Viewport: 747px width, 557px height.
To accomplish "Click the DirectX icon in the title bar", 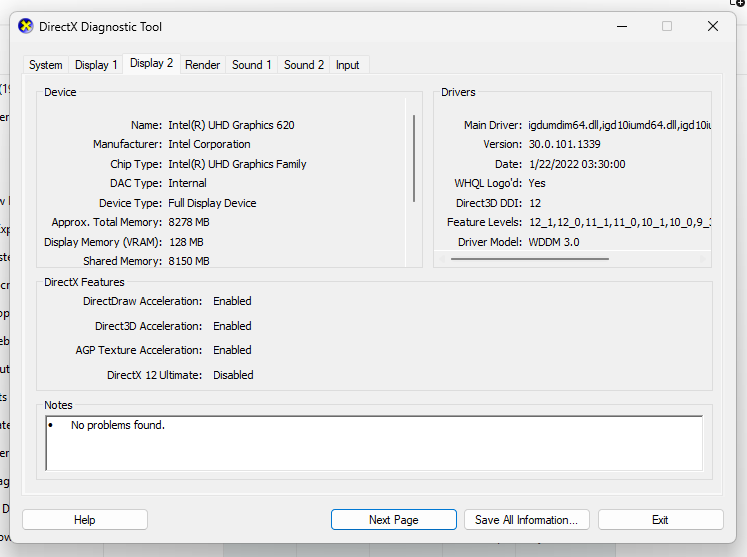I will (25, 27).
